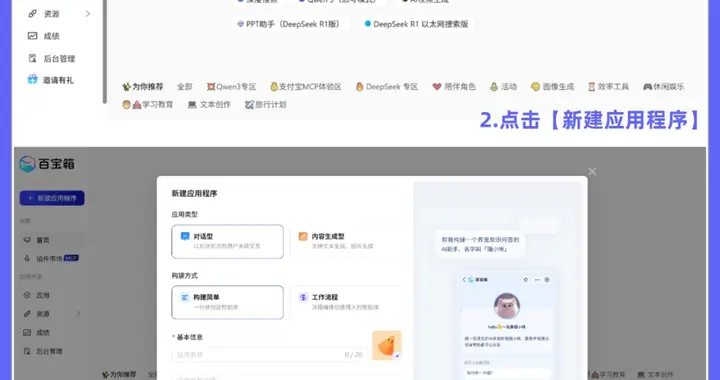Select the 构建简单 build method
Screen dimensions: 720x380
[227, 302]
